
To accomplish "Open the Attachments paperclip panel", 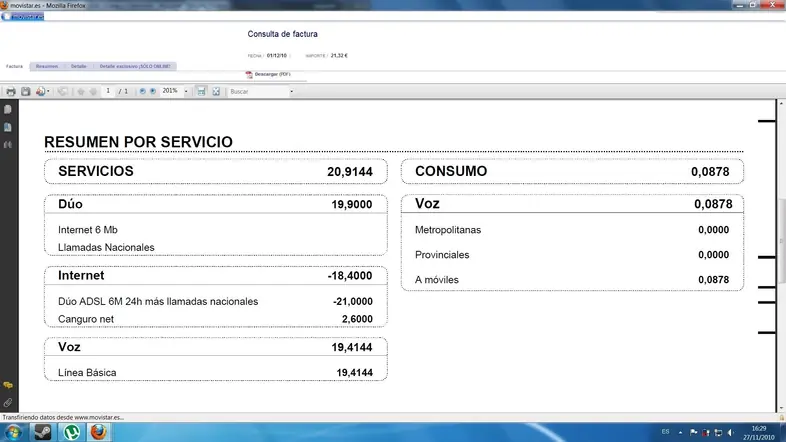I will [8, 402].
